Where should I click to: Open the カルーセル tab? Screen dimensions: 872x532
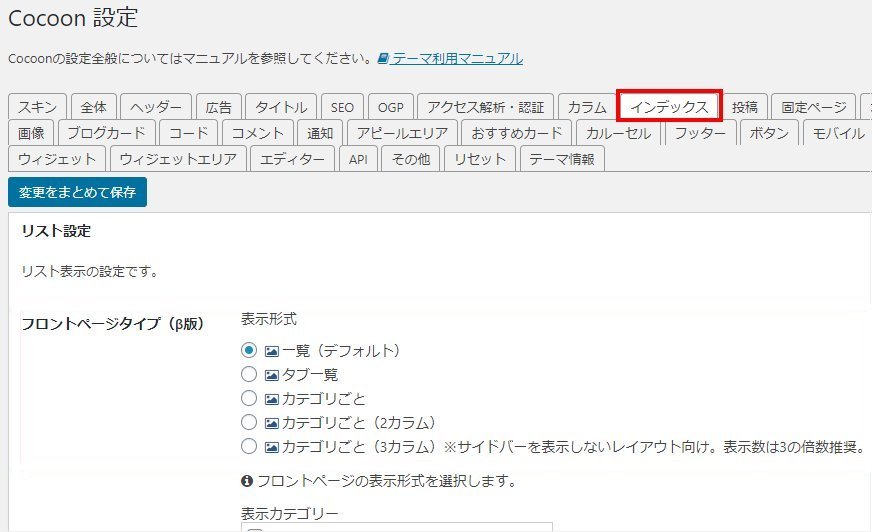point(618,133)
